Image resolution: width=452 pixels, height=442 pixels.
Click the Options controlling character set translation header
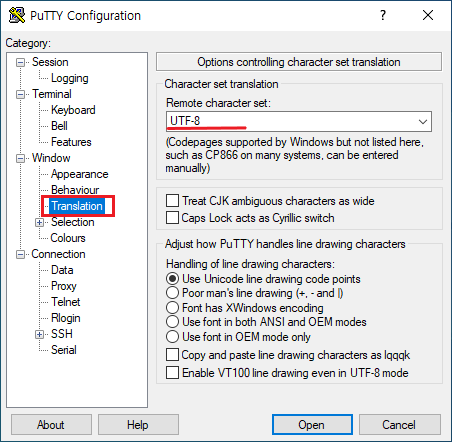point(299,62)
